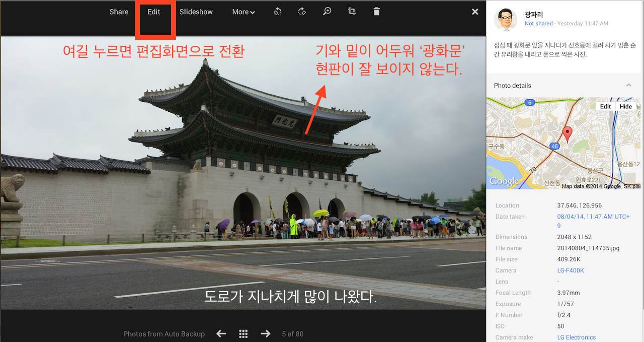Open the Share menu item

coord(119,12)
